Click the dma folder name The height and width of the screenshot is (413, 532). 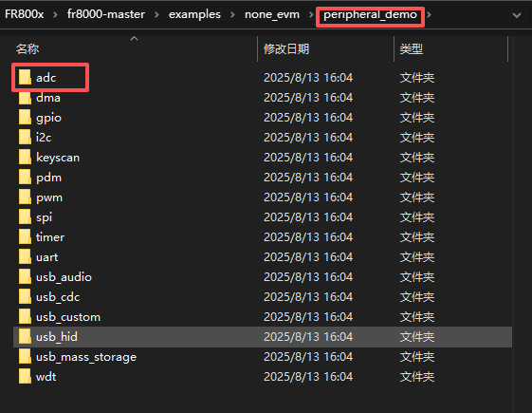[48, 98]
